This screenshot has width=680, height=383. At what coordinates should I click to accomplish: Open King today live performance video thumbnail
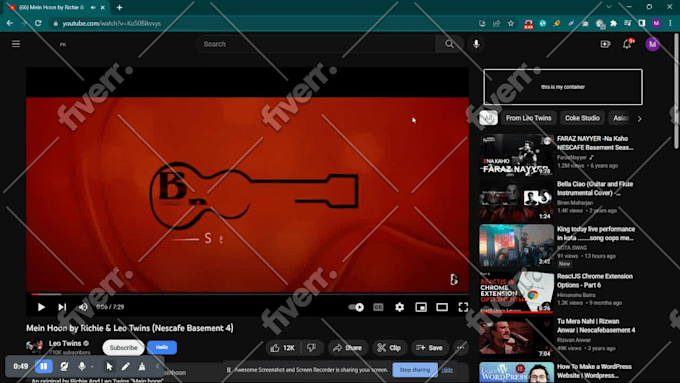click(517, 245)
